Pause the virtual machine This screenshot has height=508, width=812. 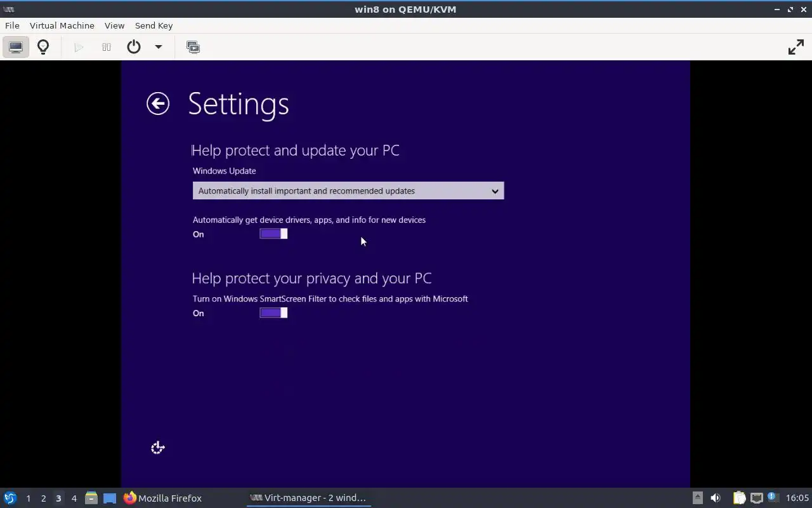click(106, 47)
